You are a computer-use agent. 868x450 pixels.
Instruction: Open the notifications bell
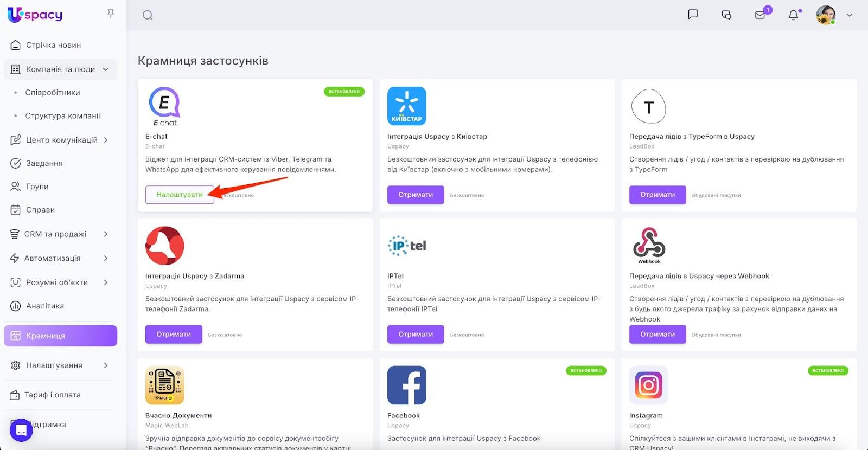793,15
